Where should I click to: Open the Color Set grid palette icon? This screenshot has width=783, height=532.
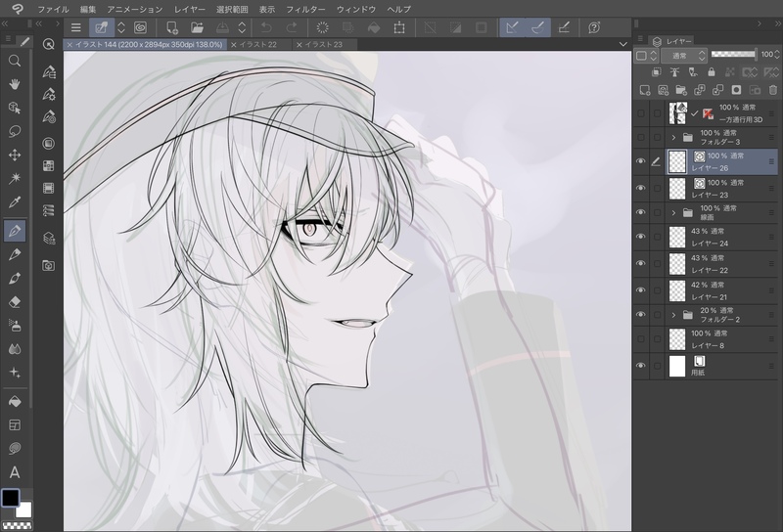(x=48, y=165)
